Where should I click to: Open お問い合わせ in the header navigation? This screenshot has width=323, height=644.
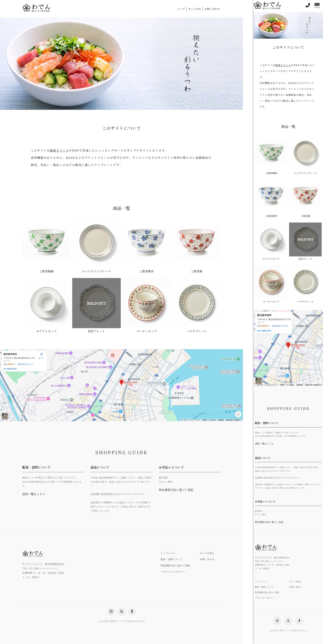pyautogui.click(x=212, y=9)
